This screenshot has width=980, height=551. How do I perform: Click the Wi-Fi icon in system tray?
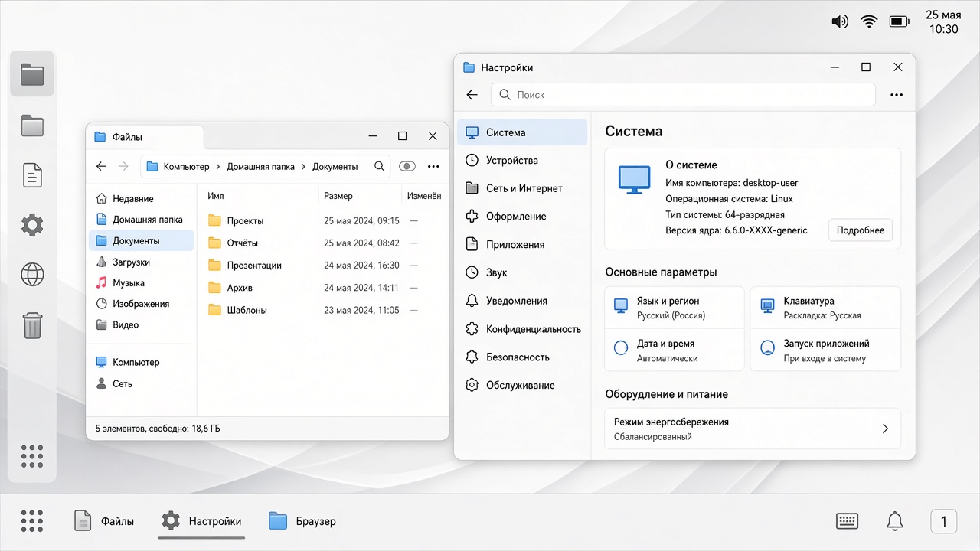point(869,21)
